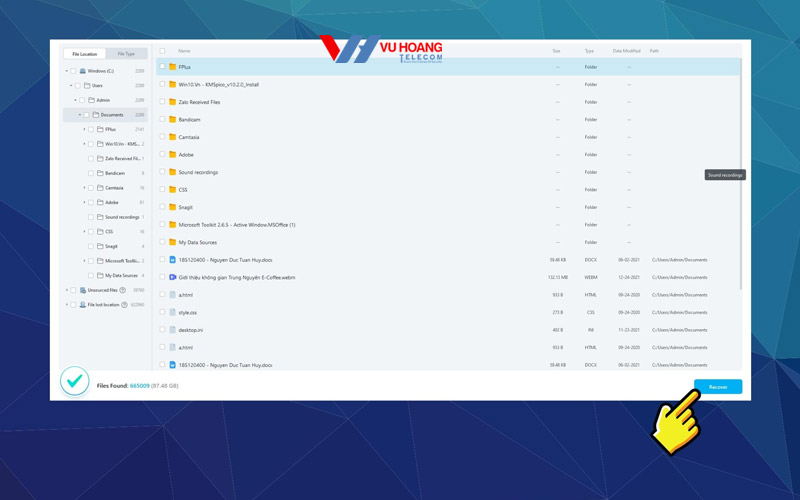Switch to the File Type tab

point(126,54)
